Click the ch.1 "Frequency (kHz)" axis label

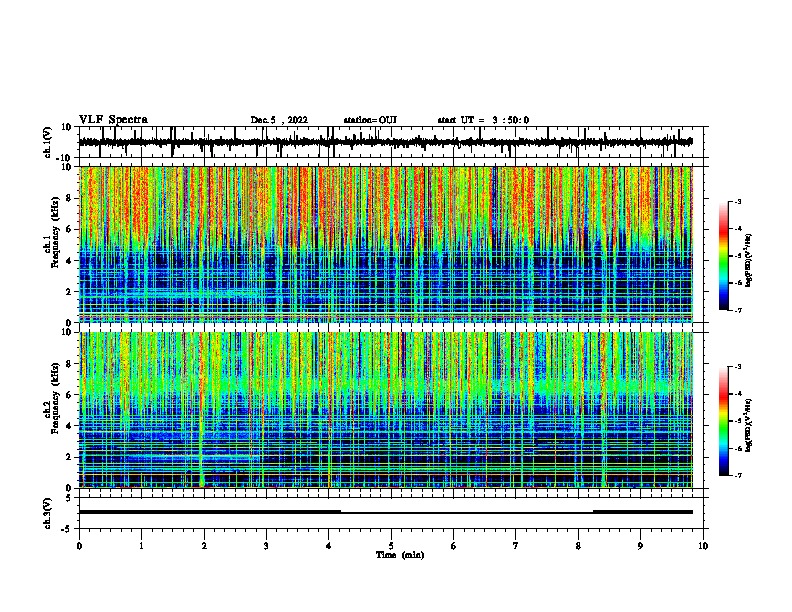(55, 233)
